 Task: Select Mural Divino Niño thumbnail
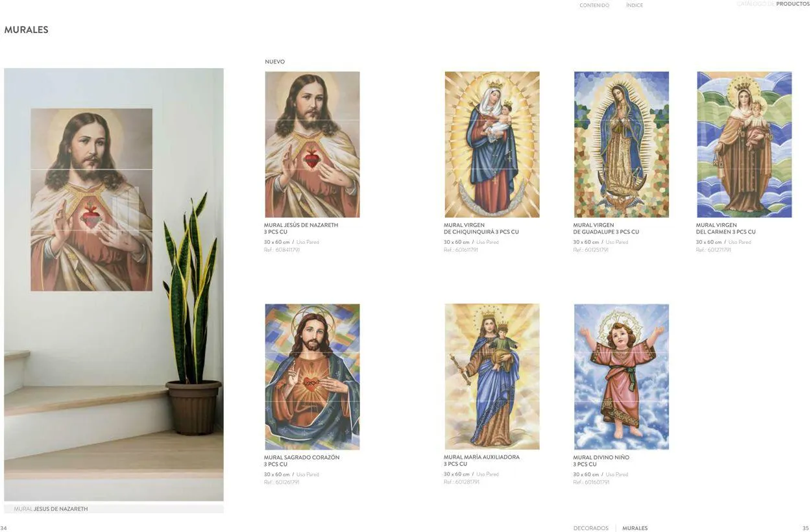click(621, 377)
